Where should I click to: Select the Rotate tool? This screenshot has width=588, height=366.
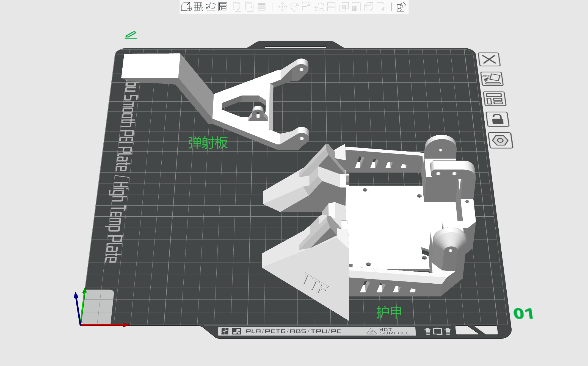294,7
